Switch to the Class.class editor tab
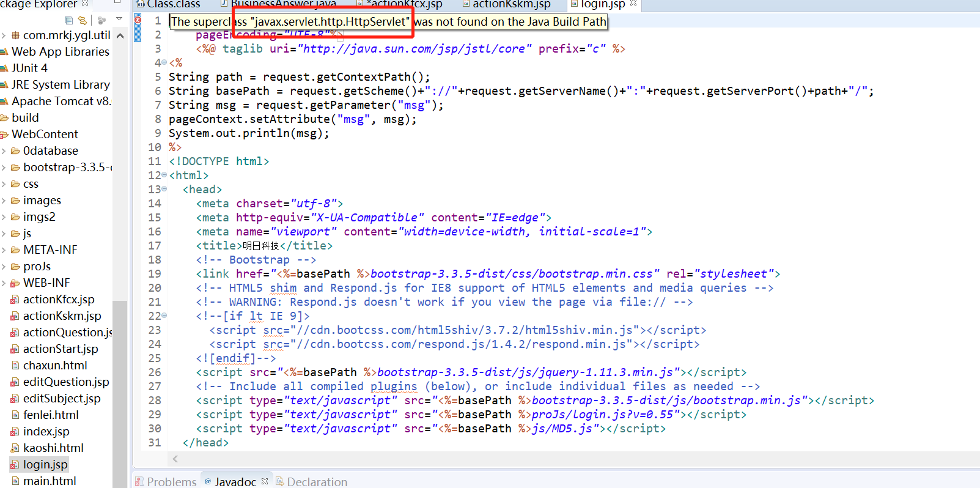This screenshot has height=488, width=980. (168, 4)
